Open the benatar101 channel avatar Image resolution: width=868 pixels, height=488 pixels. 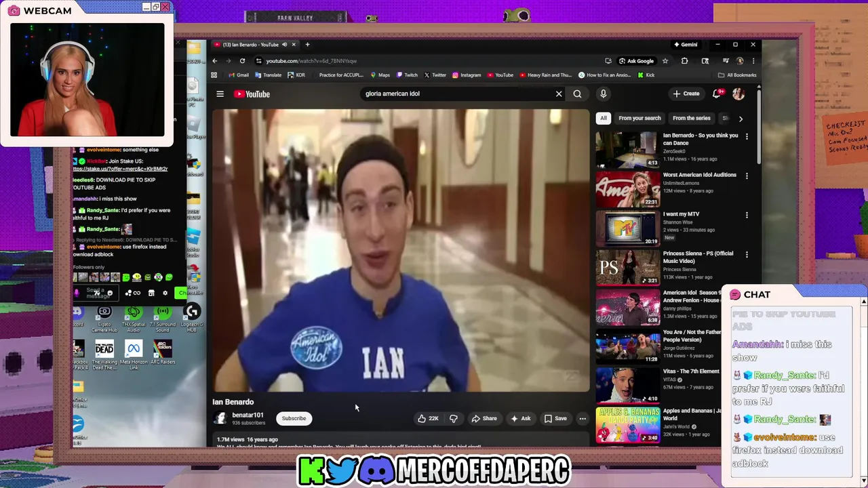220,418
